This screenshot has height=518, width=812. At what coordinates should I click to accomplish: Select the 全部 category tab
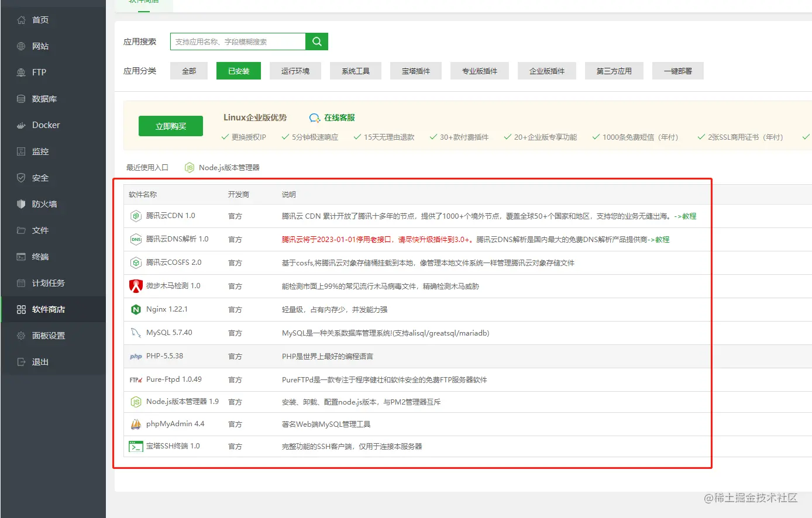(x=189, y=71)
